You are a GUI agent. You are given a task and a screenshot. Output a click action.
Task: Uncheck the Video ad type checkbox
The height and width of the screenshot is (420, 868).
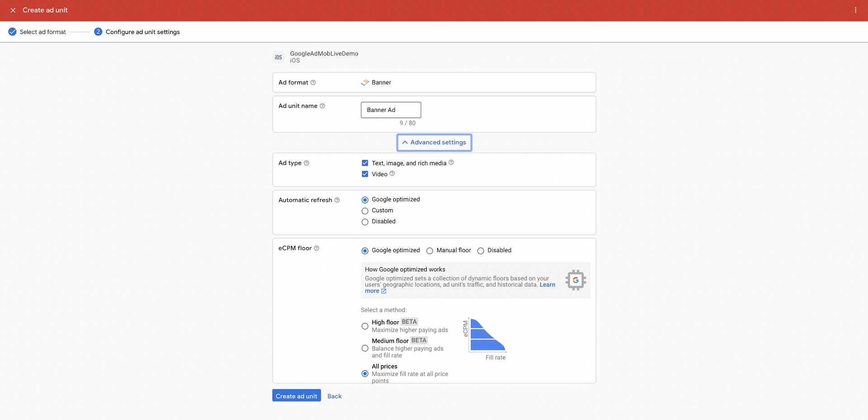point(365,174)
